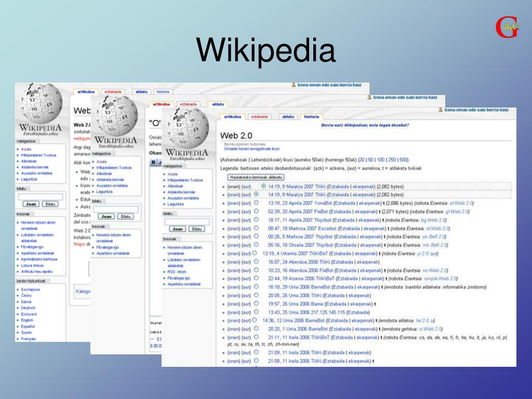Open 'Orrialde honen erregistroak ikusi' link
Viewport: 532px width, 399px height.
[x=251, y=149]
